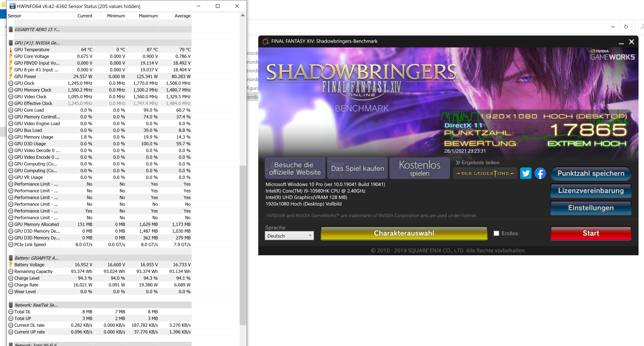This screenshot has height=346, width=644.
Task: Click the GPU D3D Usage sensor icon
Action: pyautogui.click(x=11, y=144)
